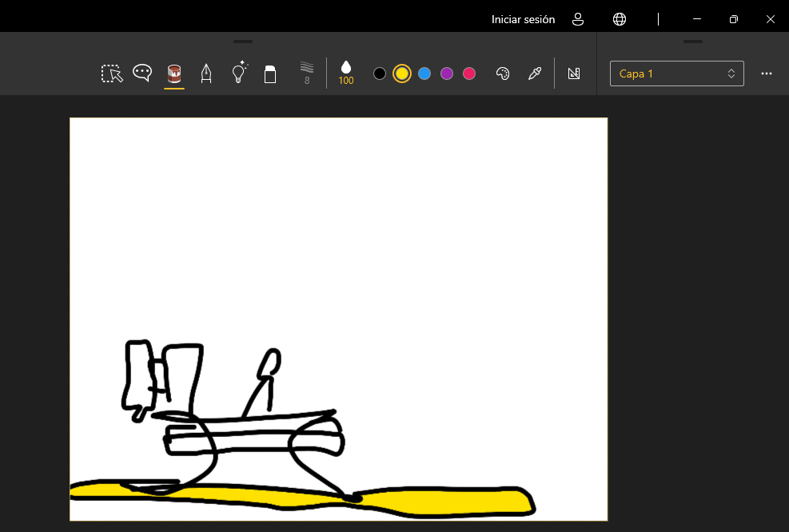This screenshot has height=532, width=789.
Task: Open the user account icon
Action: [x=578, y=19]
